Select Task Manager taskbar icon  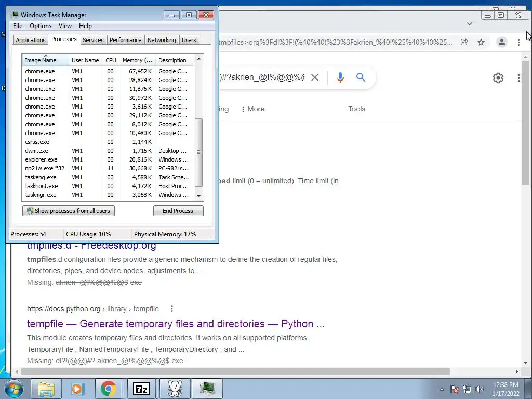click(x=207, y=389)
